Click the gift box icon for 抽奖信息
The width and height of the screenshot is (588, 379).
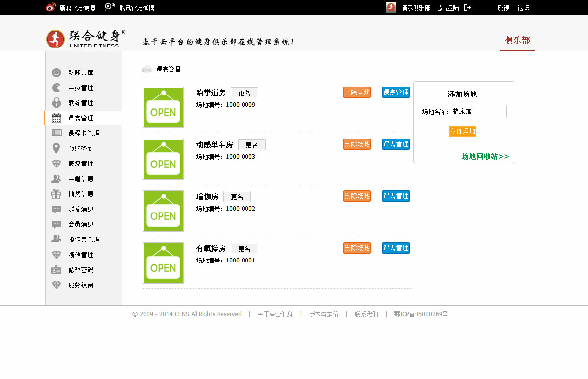pyautogui.click(x=56, y=194)
